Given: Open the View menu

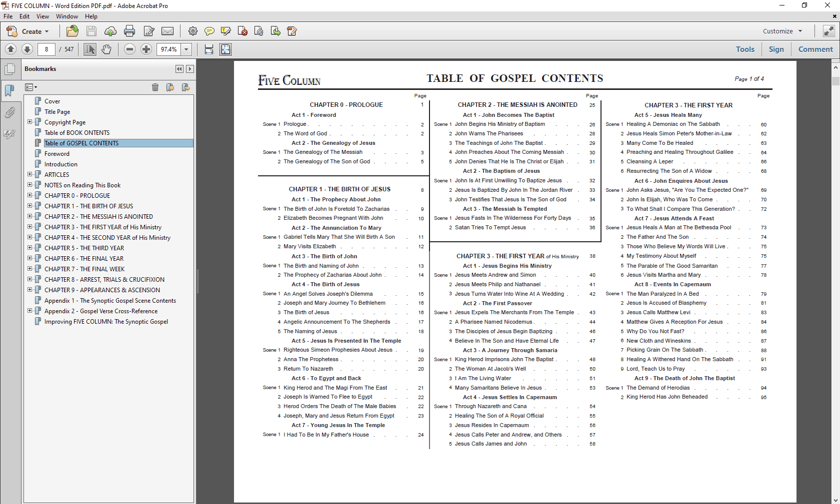Looking at the screenshot, I should [43, 16].
